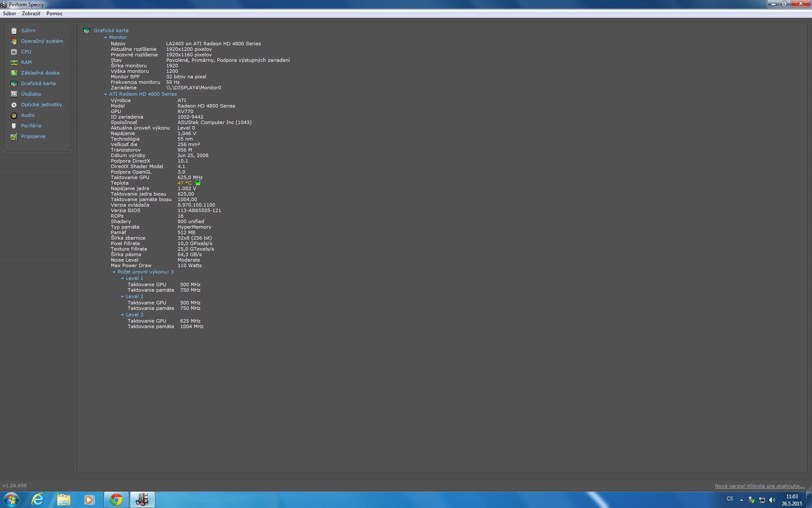
Task: Collapse the Level 3 performance node
Action: tap(122, 315)
